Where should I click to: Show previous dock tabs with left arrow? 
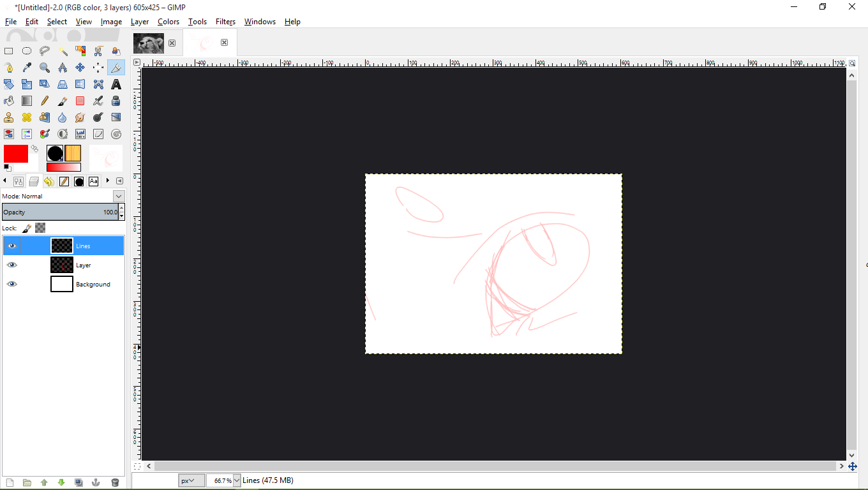coord(5,181)
